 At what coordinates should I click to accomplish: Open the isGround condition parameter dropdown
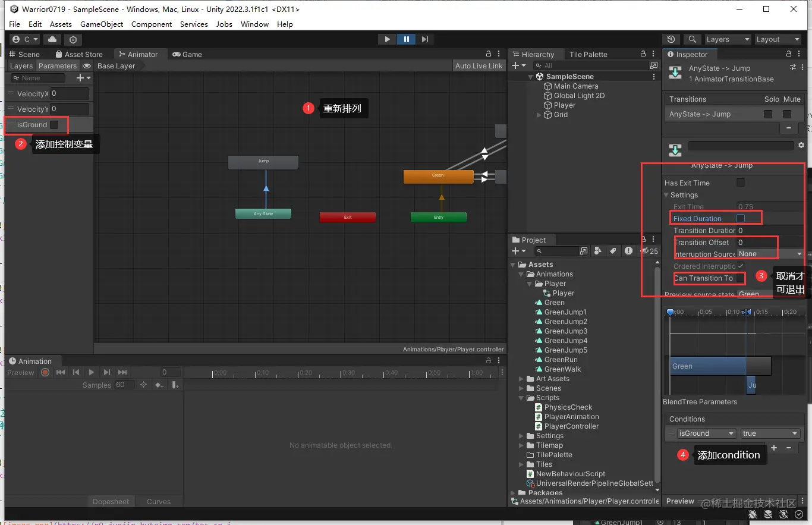(x=707, y=433)
